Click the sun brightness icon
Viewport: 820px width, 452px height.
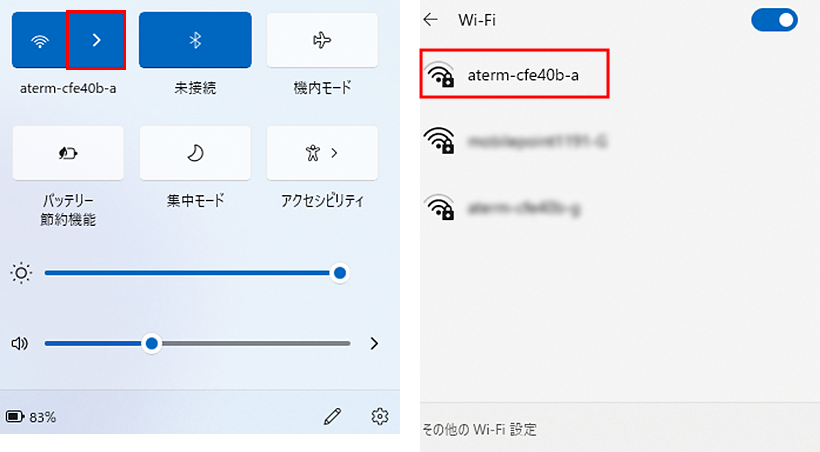[21, 273]
